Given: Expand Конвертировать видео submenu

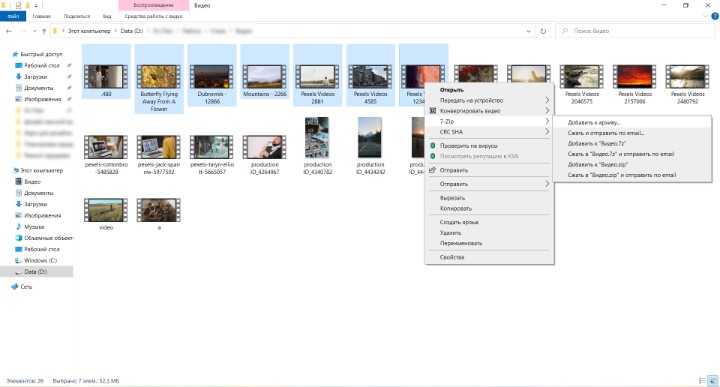Looking at the screenshot, I should 489,111.
